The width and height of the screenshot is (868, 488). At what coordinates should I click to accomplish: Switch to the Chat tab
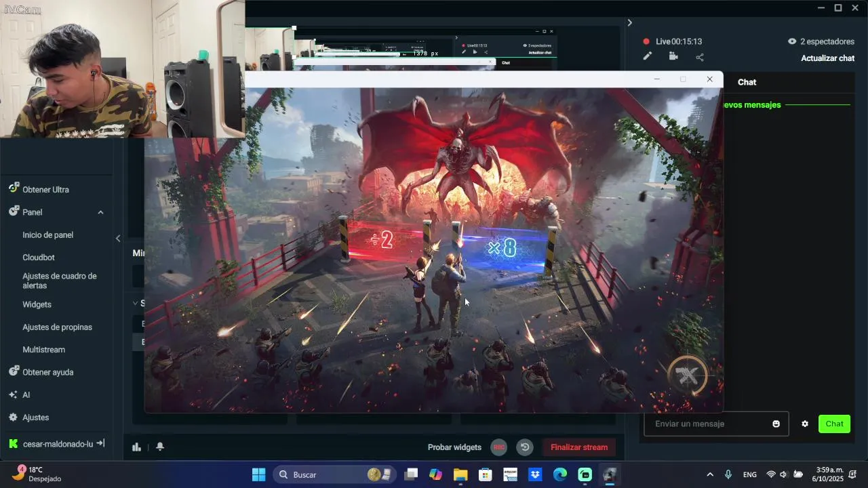(x=747, y=82)
